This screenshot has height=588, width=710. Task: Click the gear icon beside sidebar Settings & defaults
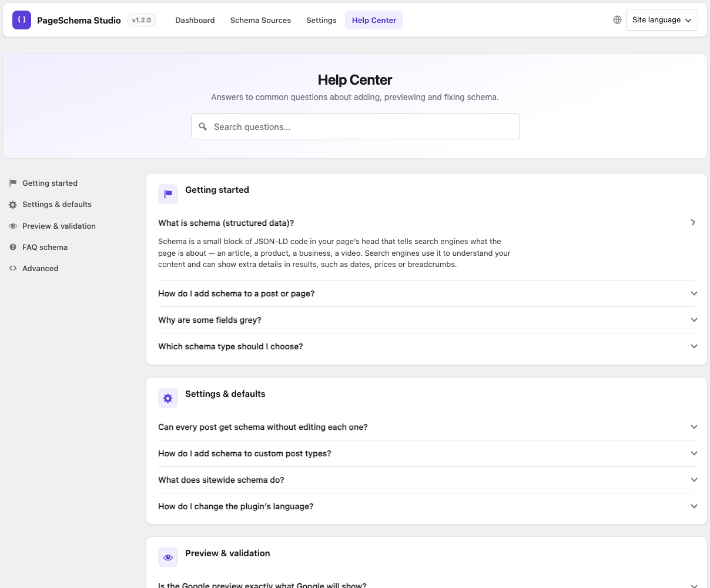pos(13,205)
